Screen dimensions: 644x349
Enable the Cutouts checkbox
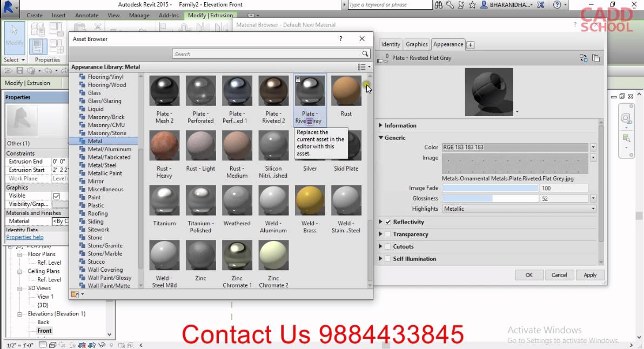pos(388,247)
